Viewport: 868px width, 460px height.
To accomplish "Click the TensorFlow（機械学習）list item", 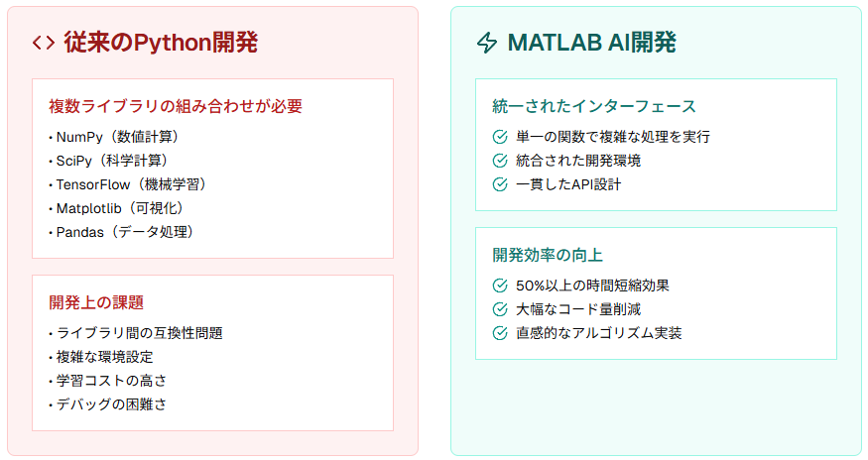I will [127, 184].
